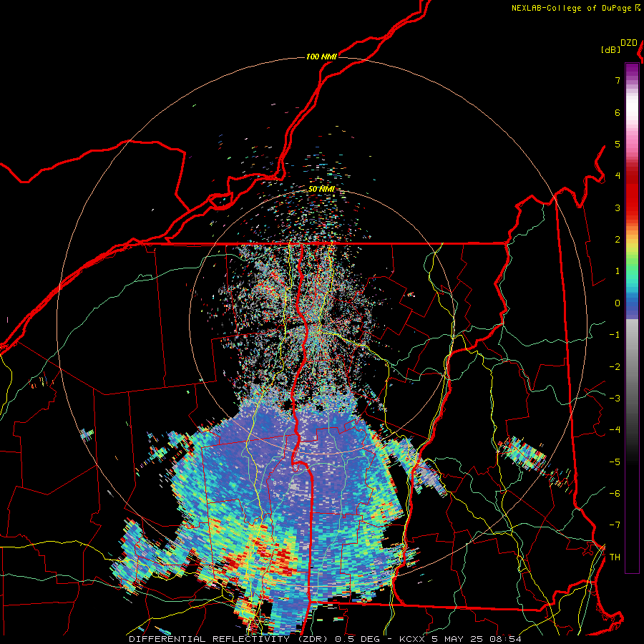
Task: Select the 1 tick on the color scale
Action: pyautogui.click(x=618, y=271)
